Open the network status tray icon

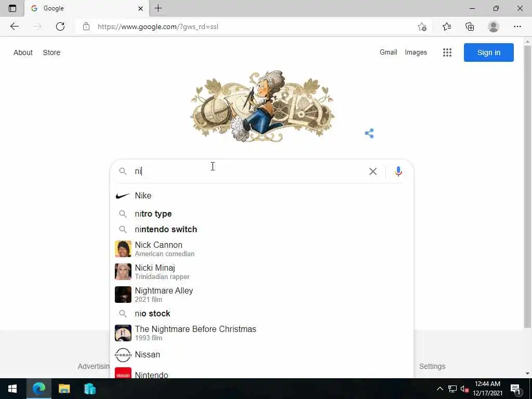[453, 389]
